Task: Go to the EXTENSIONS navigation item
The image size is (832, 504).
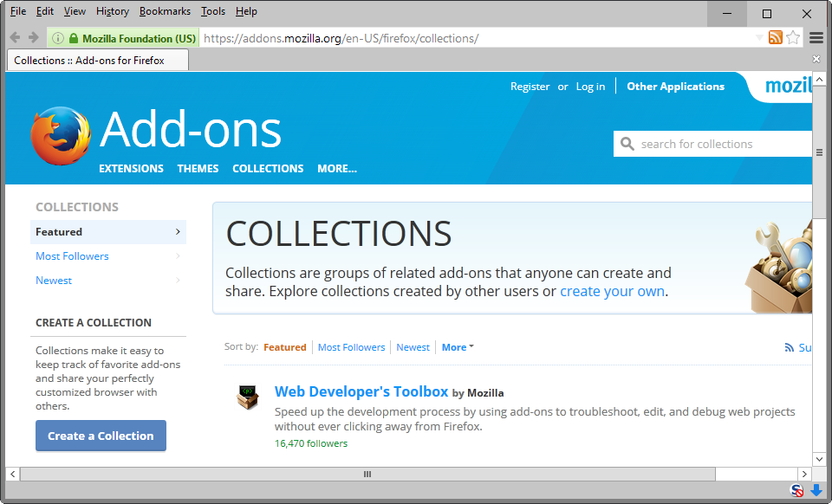Action: tap(131, 169)
